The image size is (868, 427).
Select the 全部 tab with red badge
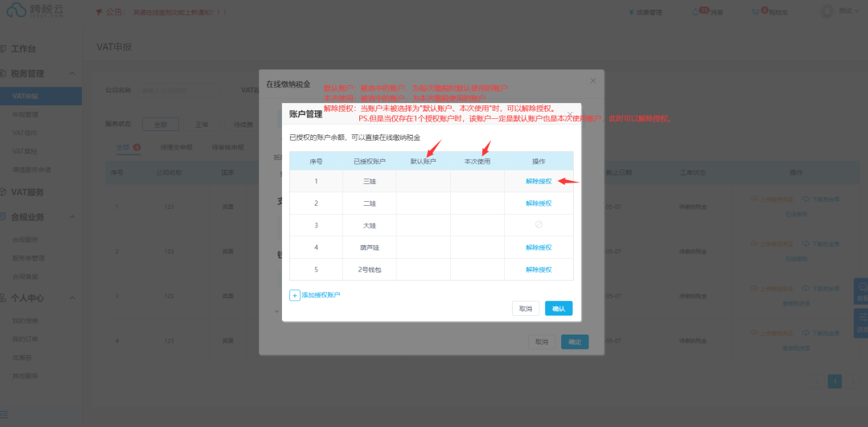(x=128, y=147)
